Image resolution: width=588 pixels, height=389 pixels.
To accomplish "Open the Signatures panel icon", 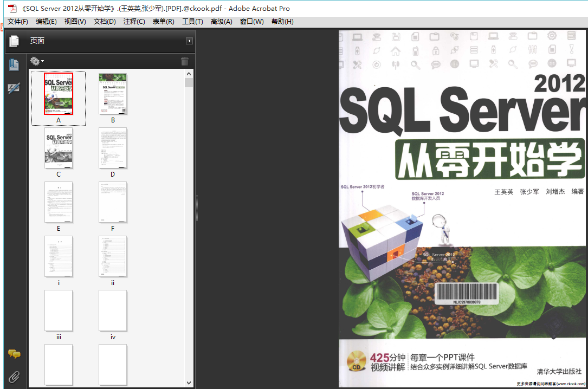I will click(x=14, y=88).
